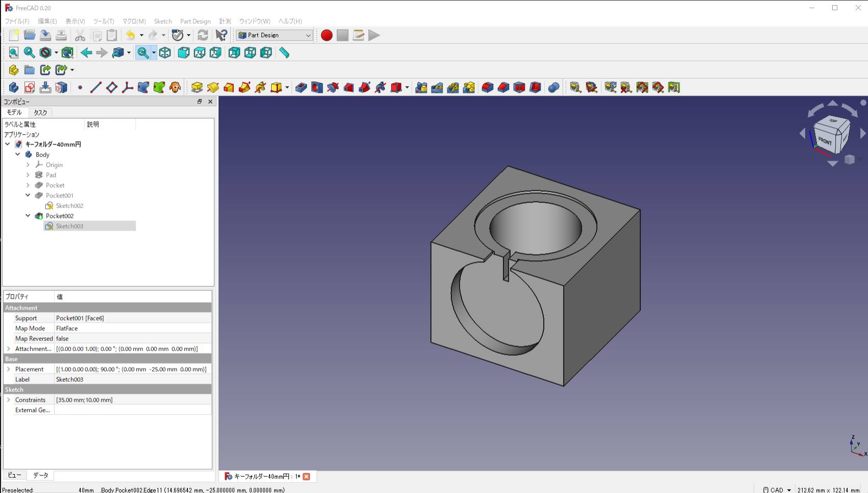Refresh the document with the recompute icon
This screenshot has width=868, height=493.
pyautogui.click(x=203, y=35)
